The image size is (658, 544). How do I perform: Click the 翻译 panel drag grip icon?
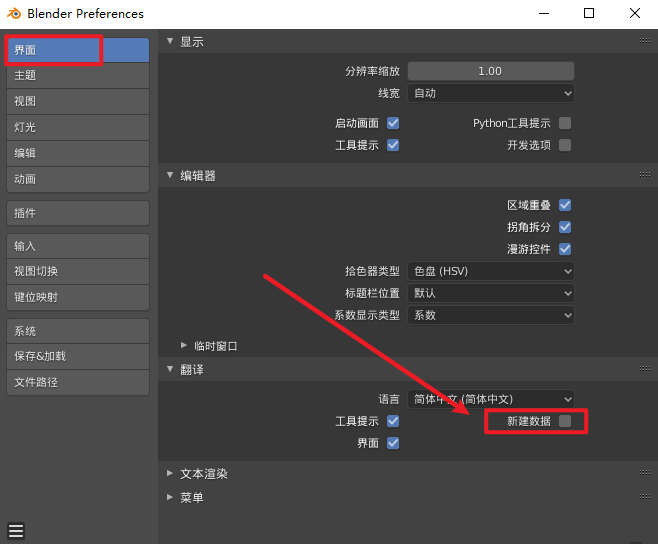coord(645,369)
